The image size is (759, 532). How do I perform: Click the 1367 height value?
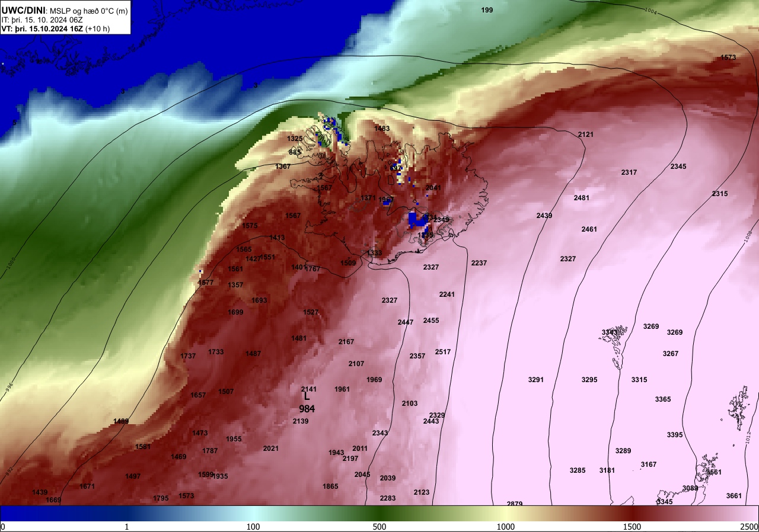(283, 166)
